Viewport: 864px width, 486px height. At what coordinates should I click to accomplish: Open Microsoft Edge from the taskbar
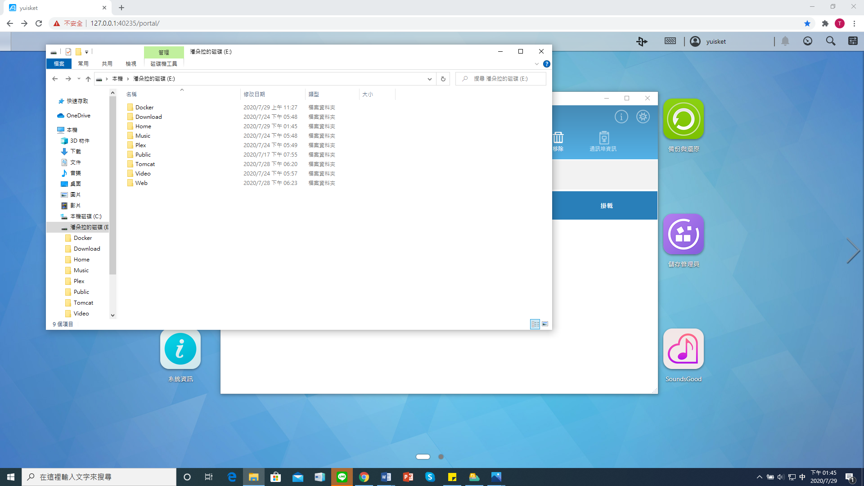[231, 477]
